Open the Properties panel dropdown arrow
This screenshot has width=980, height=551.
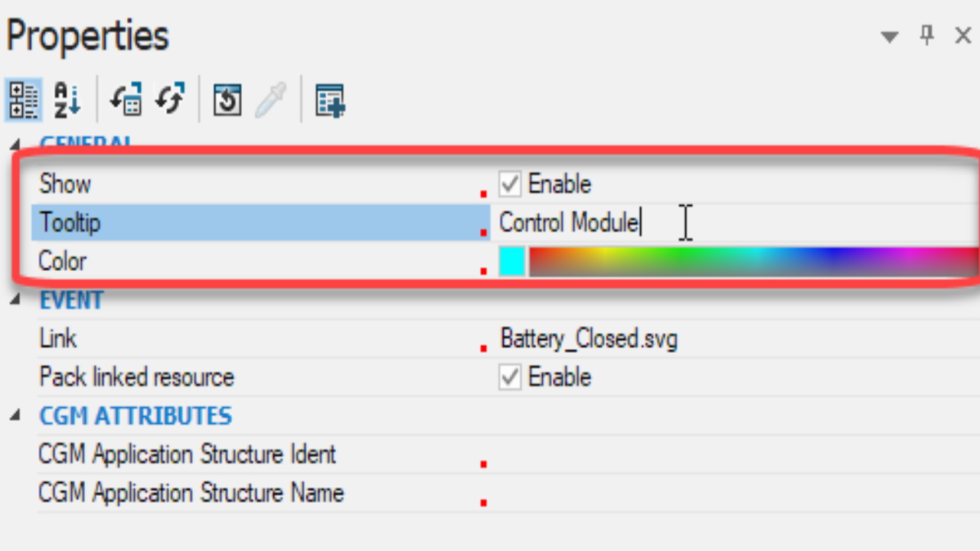[x=890, y=35]
